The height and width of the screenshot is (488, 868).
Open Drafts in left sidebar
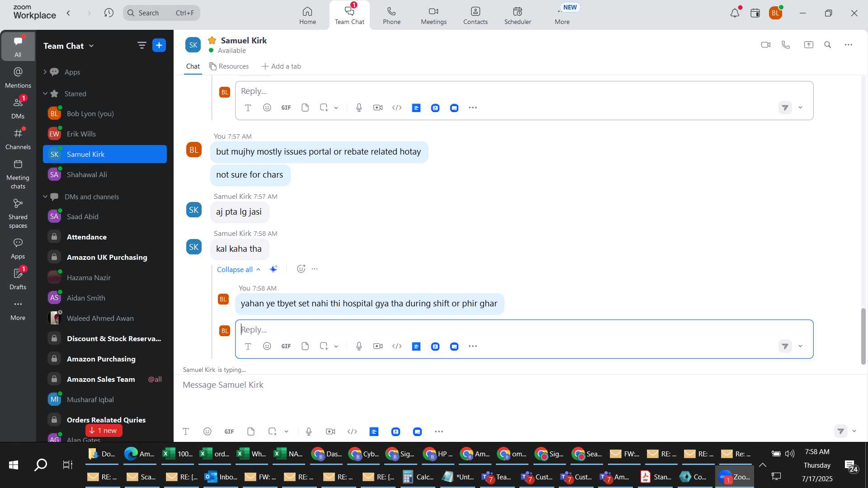[18, 279]
